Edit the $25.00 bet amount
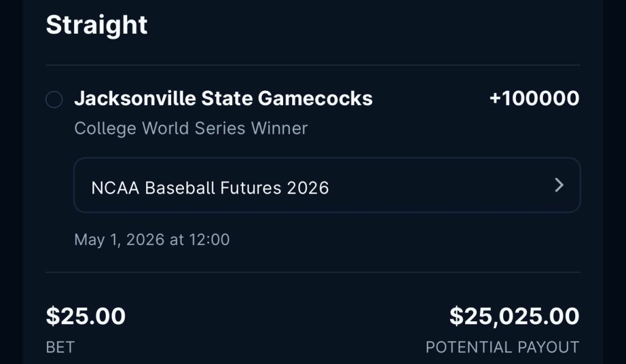Screen dimensions: 626x364 point(86,316)
